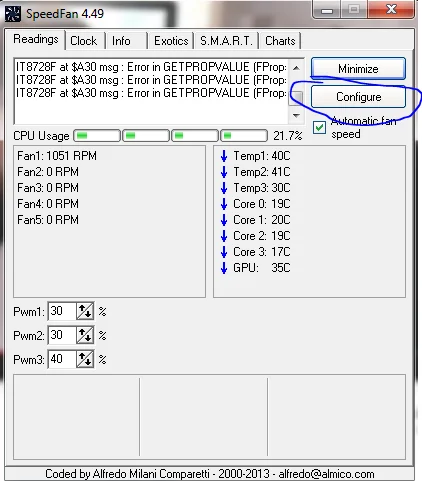Click the SpeedFan fan icon in title bar
Image resolution: width=422 pixels, height=481 pixels.
pos(13,14)
